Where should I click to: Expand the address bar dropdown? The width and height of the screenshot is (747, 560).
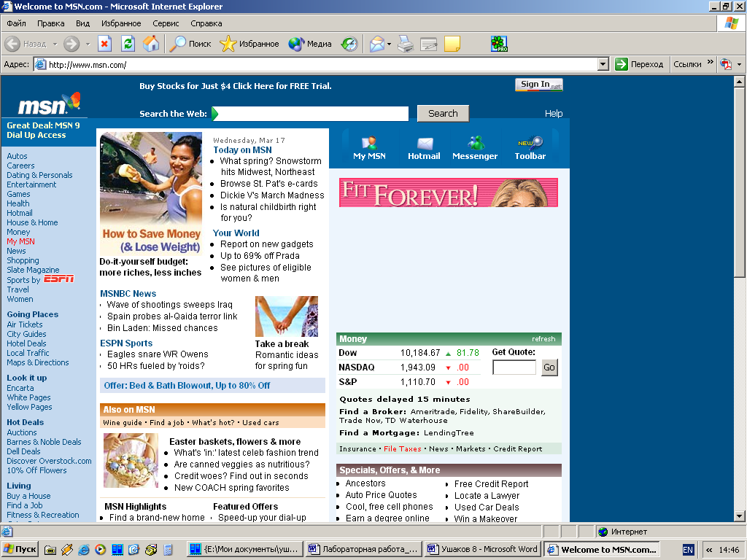coord(603,64)
